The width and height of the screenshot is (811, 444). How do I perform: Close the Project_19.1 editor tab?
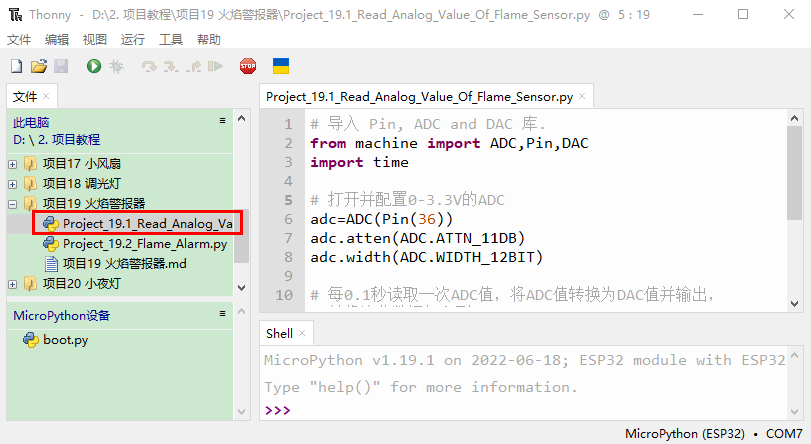pos(583,97)
